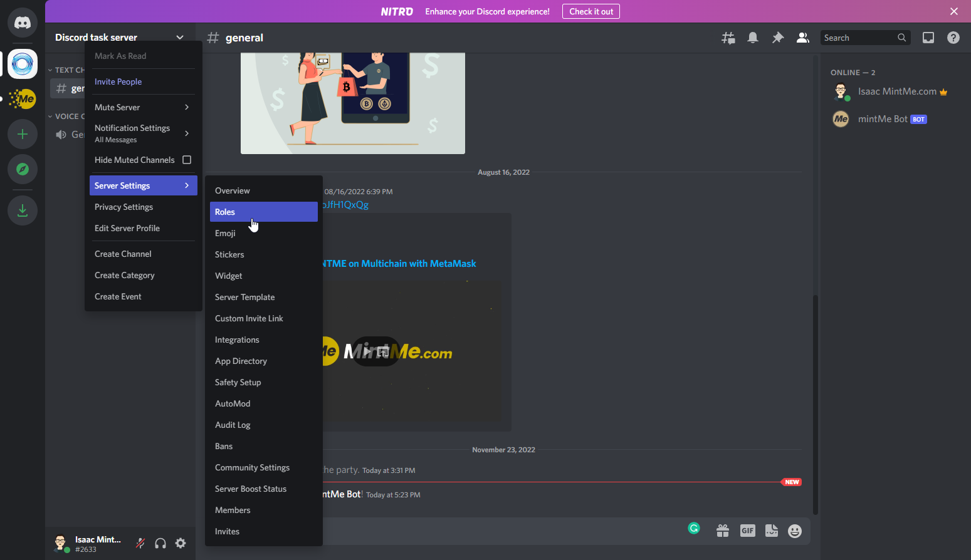Screen dimensions: 971x560
Task: Click the Explore Public Servers compass icon
Action: pos(23,169)
